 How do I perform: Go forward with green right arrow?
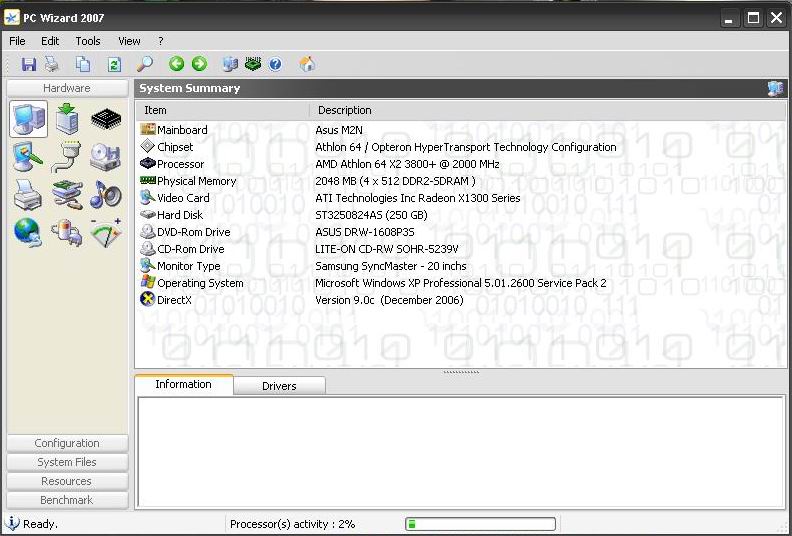click(x=200, y=64)
